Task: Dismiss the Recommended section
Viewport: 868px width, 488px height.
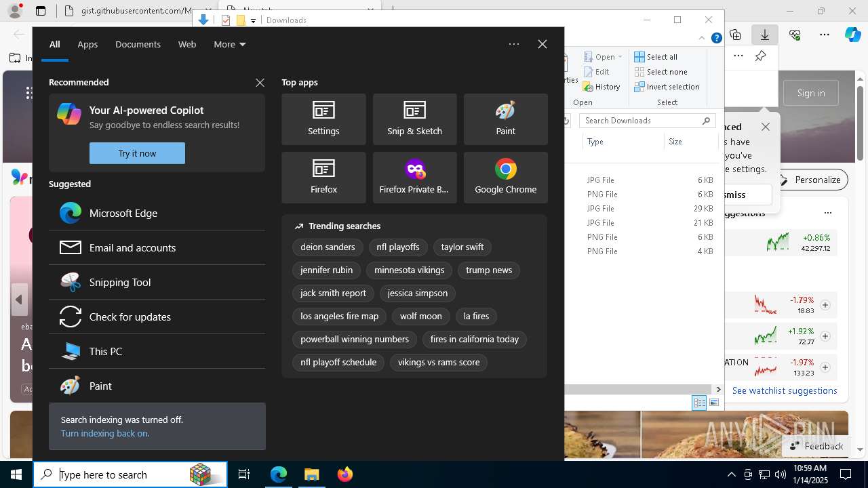Action: [x=260, y=83]
